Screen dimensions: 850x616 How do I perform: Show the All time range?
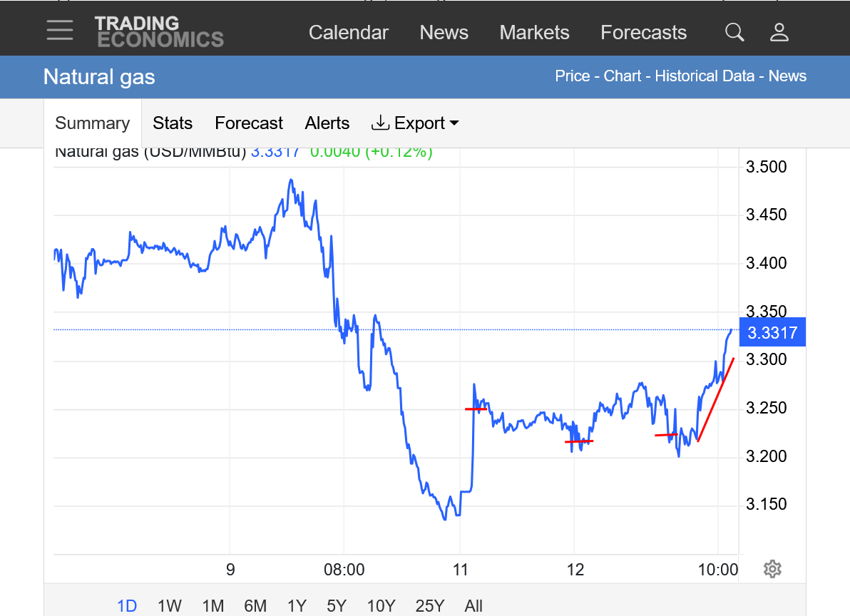[473, 606]
